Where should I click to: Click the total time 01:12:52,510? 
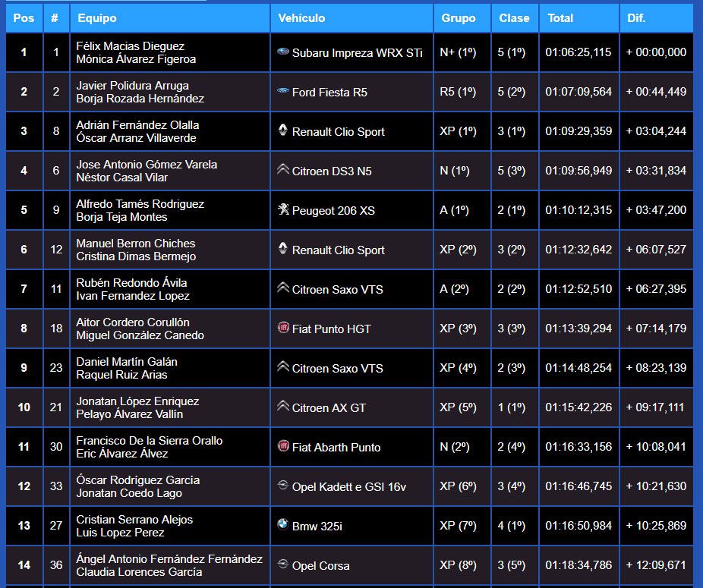(578, 289)
